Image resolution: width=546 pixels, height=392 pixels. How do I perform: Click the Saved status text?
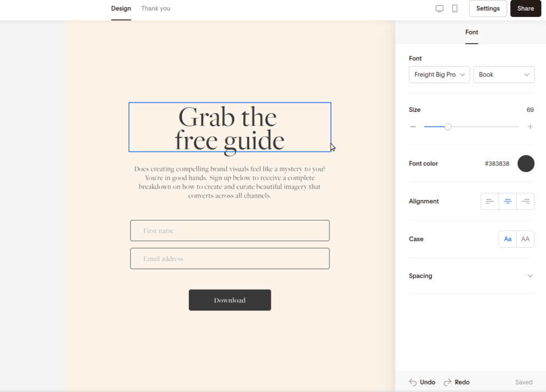[x=524, y=382]
